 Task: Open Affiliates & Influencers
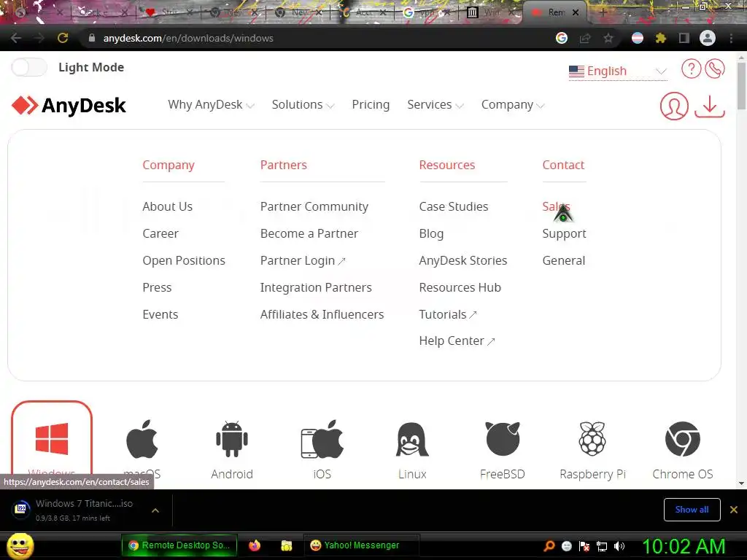[322, 314]
